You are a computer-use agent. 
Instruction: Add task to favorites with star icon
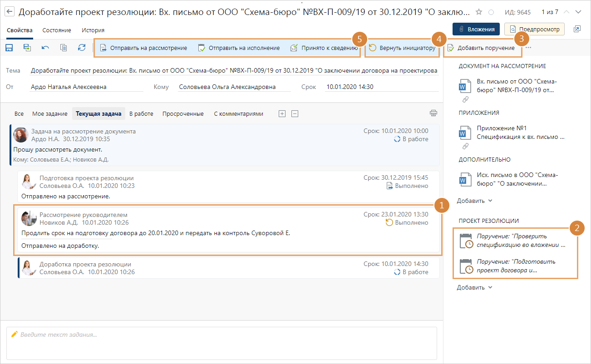click(x=479, y=12)
